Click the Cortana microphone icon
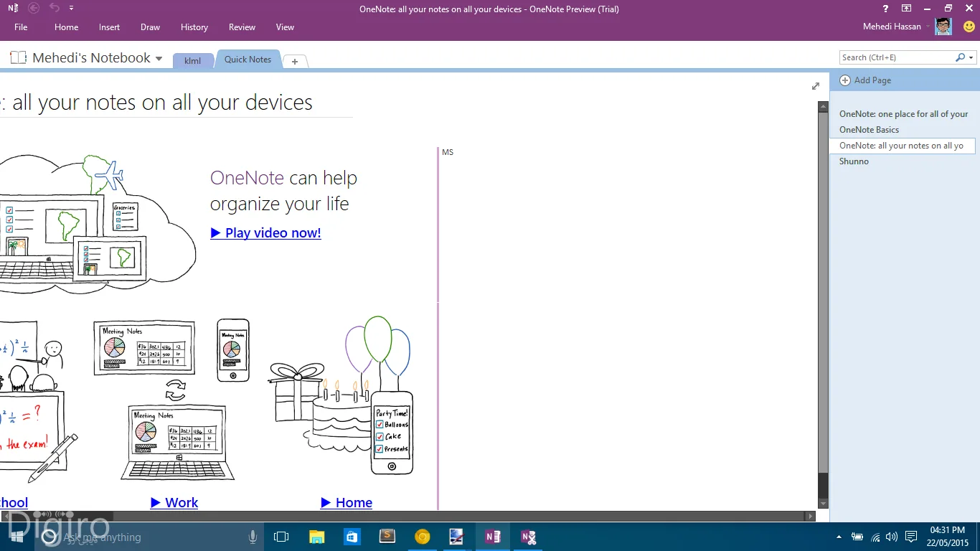The width and height of the screenshot is (980, 551). click(253, 537)
